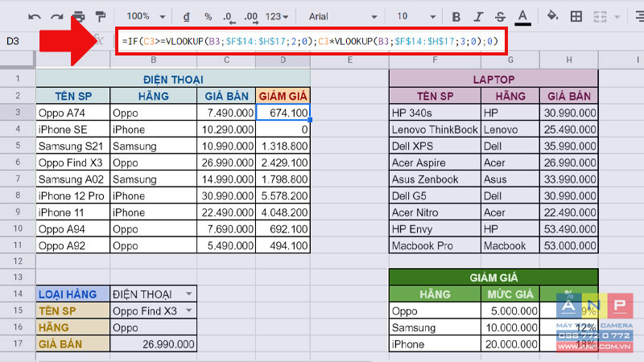Click the ĐIỆN THOẠI merged title cell

pos(173,79)
